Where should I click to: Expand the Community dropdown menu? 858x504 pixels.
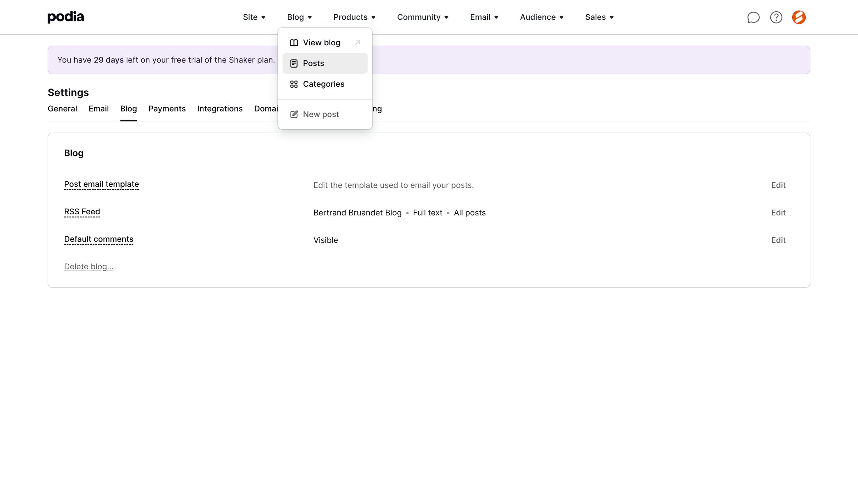423,17
